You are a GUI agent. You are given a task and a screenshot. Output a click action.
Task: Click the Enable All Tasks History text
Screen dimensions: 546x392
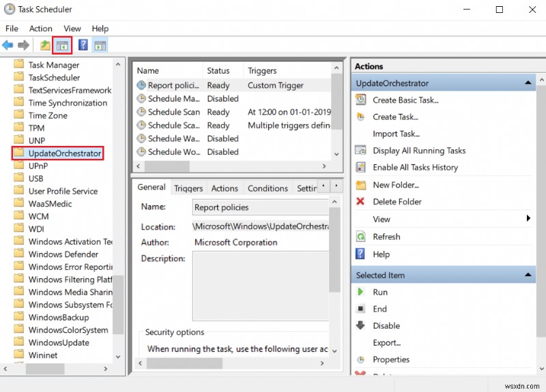416,167
